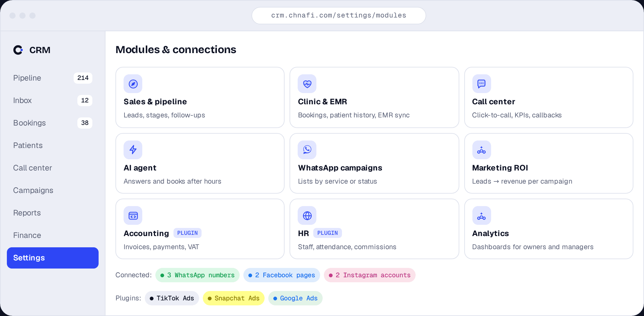The image size is (644, 316).
Task: Click 'Invoices, payments, VAT' description
Action: [x=161, y=247]
